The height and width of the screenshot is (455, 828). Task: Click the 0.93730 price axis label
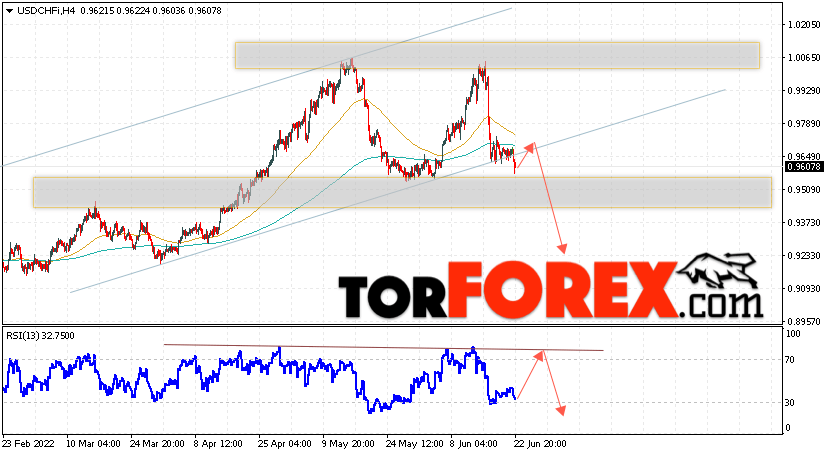[x=804, y=223]
